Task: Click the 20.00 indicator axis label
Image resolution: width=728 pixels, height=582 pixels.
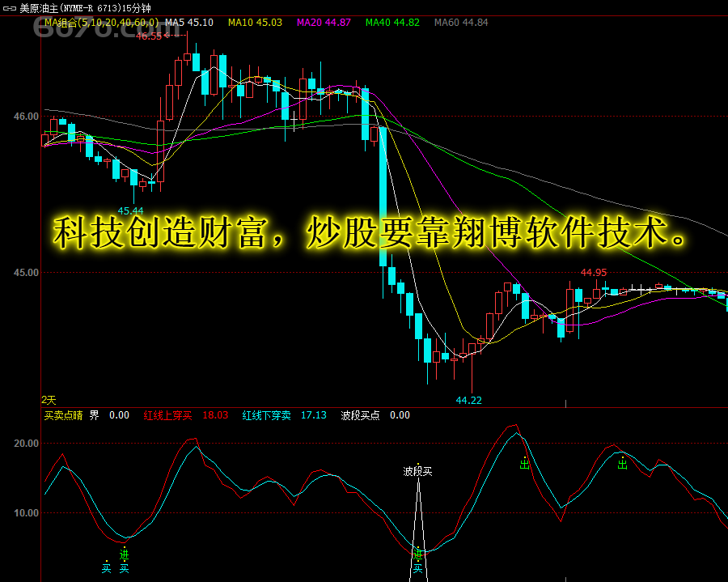Action: click(26, 443)
